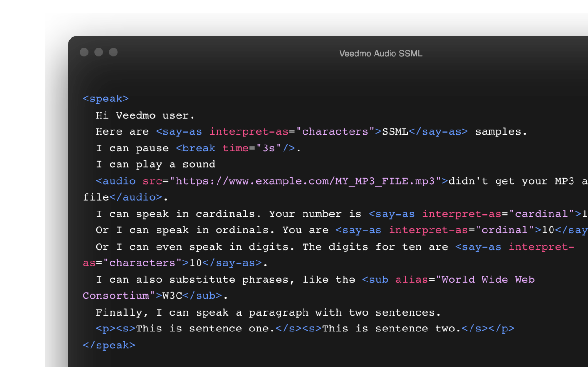Click the first gray window dot (close)
The height and width of the screenshot is (371, 588).
tap(84, 52)
